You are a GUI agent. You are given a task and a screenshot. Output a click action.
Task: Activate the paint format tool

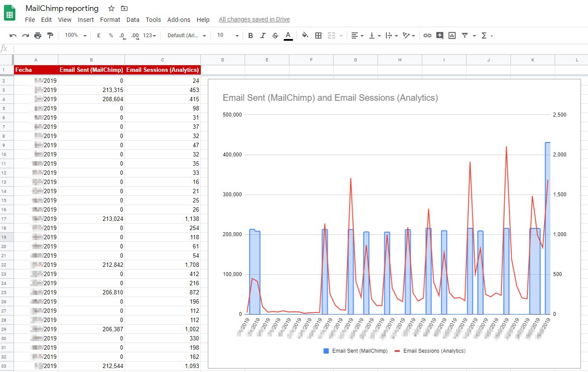click(50, 35)
